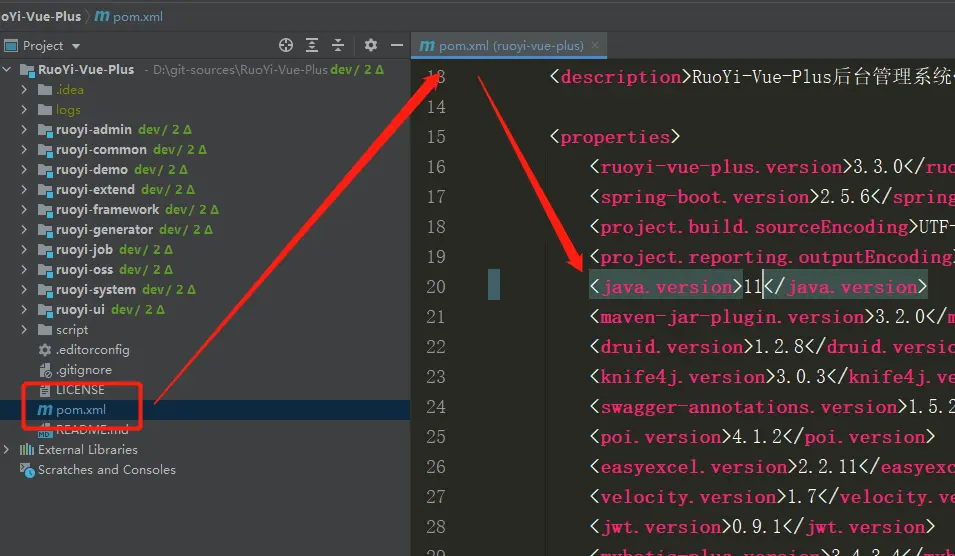Select the pom.xml (ruoyi-vue-plus) editor tab
This screenshot has height=556, width=955.
click(509, 46)
